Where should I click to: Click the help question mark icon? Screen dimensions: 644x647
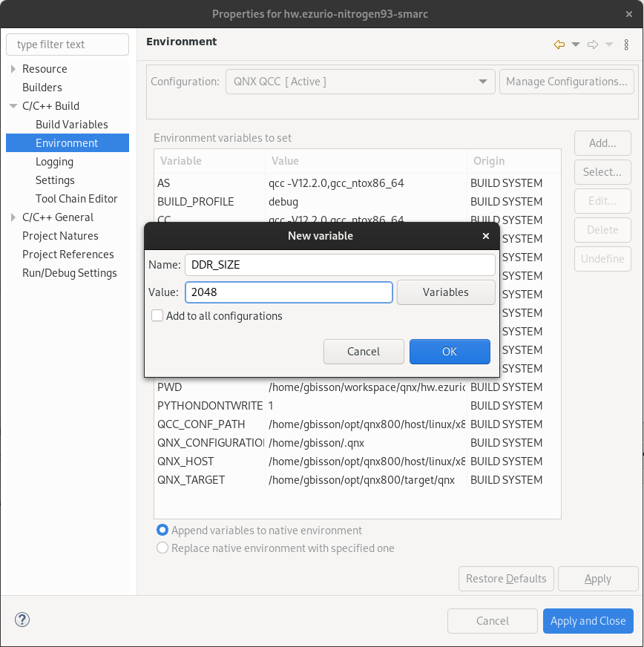[x=22, y=620]
